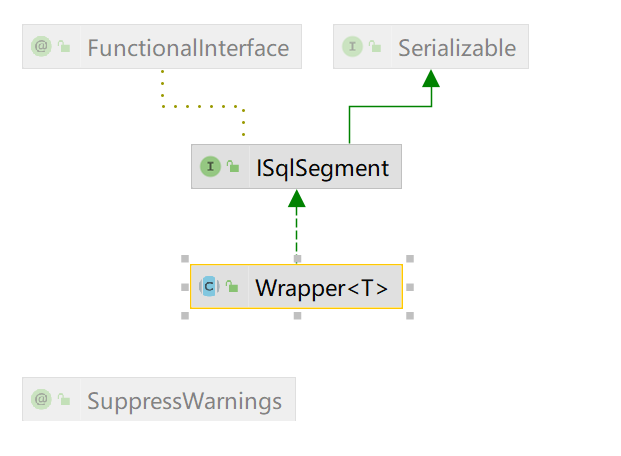The height and width of the screenshot is (456, 621).
Task: Click the bottom-right selection handle of Wrapper<T>
Action: (410, 315)
